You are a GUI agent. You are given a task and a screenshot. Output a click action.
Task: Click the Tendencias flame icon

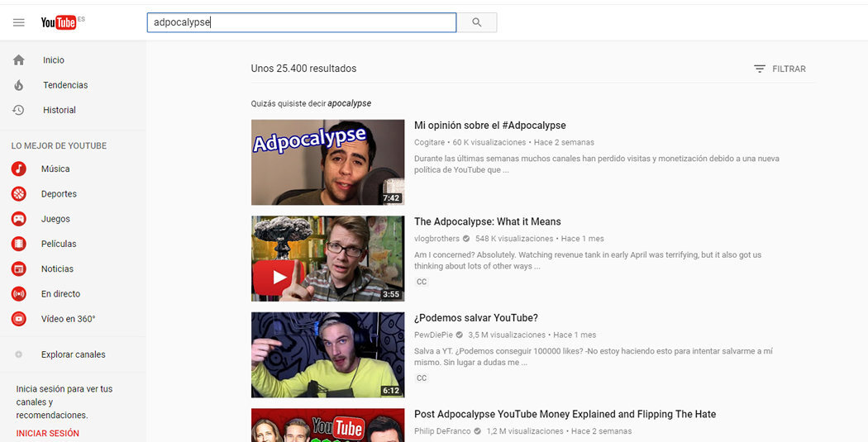pyautogui.click(x=19, y=85)
